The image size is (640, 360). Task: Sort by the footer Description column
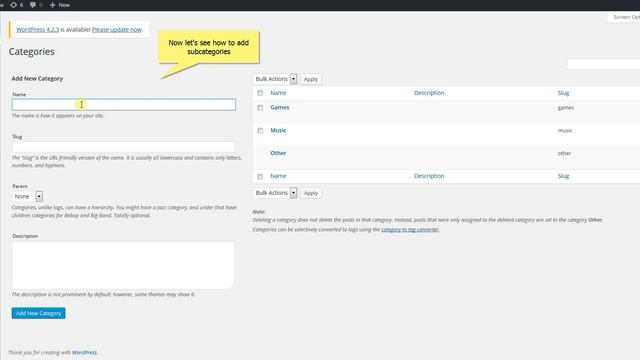click(429, 176)
